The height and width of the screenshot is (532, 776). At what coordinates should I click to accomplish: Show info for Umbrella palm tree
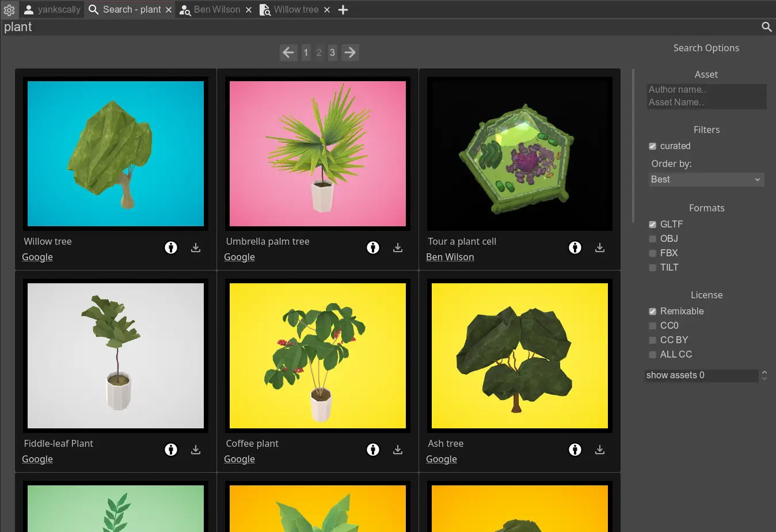point(373,248)
